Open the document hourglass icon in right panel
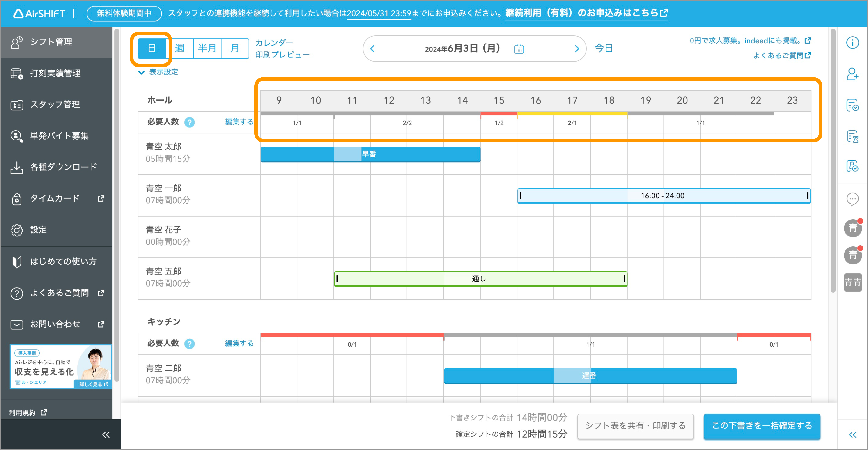The image size is (868, 450). 852,136
